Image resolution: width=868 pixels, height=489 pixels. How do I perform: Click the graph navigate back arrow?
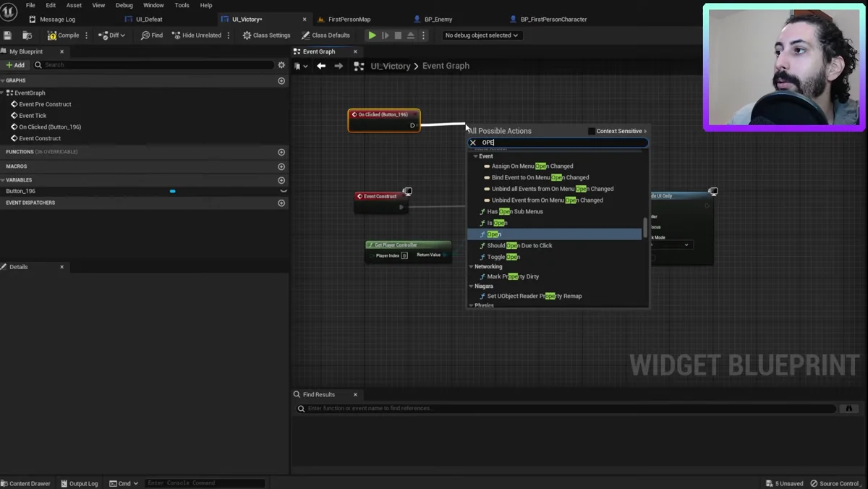pos(321,66)
